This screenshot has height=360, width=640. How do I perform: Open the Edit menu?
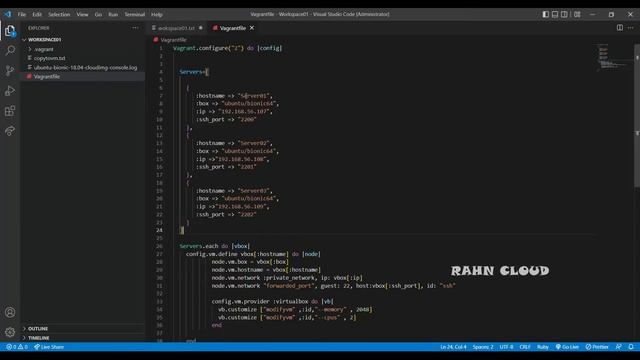pos(37,14)
